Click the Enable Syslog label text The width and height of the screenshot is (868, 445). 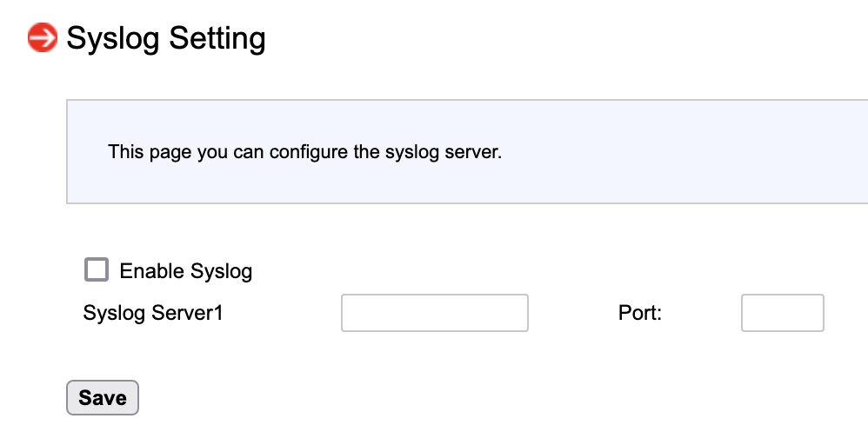(185, 271)
